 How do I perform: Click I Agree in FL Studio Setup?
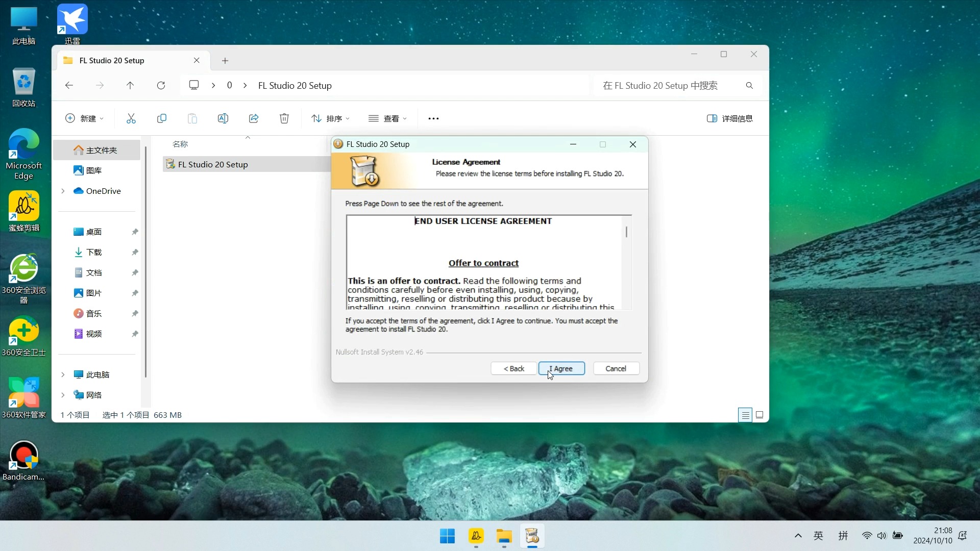[x=561, y=368]
